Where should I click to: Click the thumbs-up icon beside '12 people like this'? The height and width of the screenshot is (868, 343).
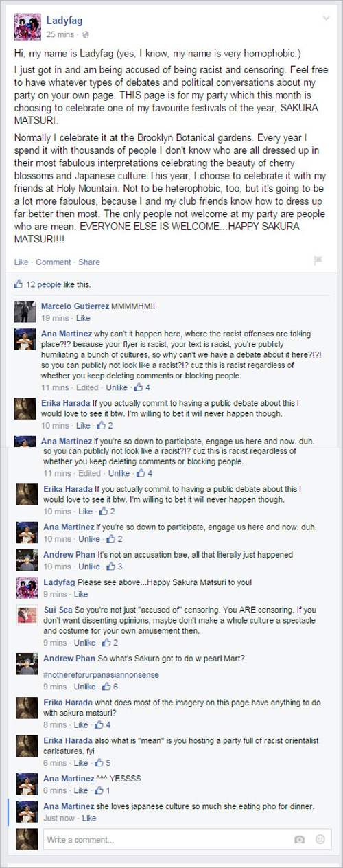pyautogui.click(x=19, y=284)
